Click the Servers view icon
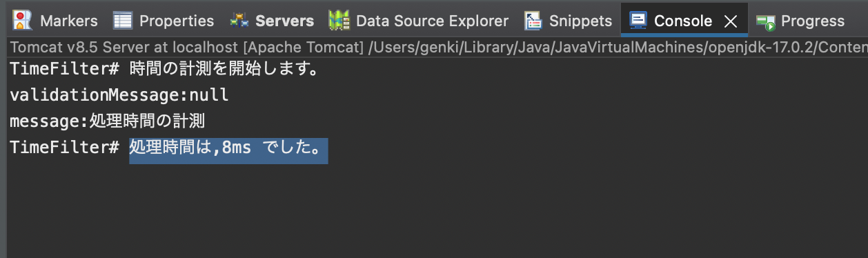The width and height of the screenshot is (868, 258). [x=239, y=21]
